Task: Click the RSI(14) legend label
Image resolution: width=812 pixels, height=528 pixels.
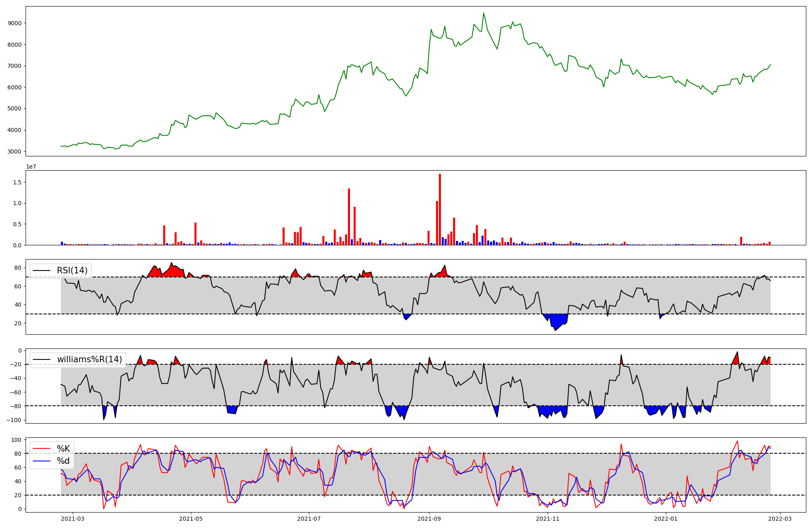Action: tap(72, 270)
